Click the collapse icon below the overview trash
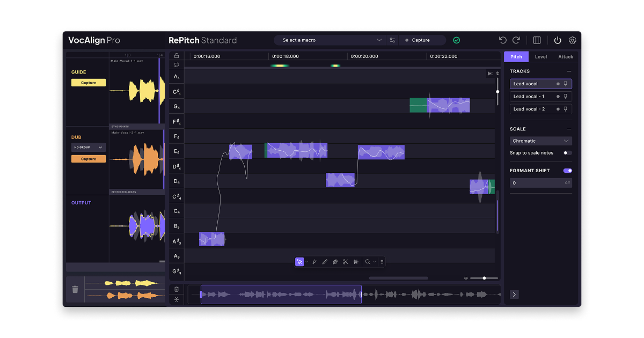The image size is (644, 338). coord(177,299)
